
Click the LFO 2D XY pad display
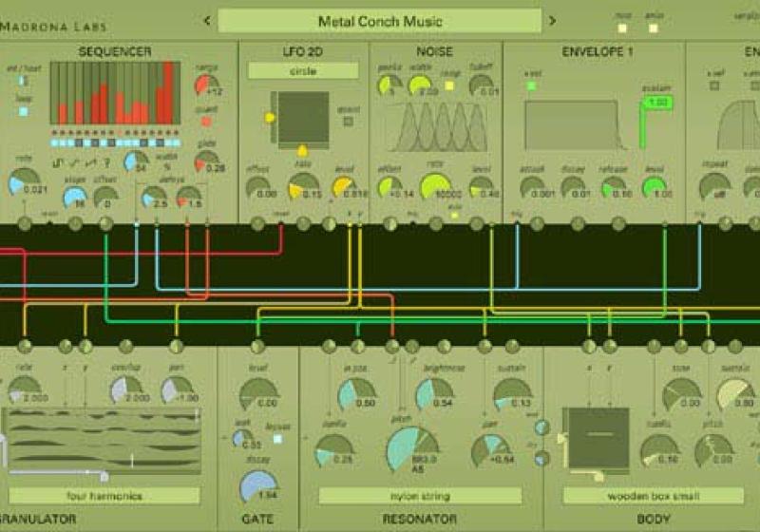(x=303, y=117)
